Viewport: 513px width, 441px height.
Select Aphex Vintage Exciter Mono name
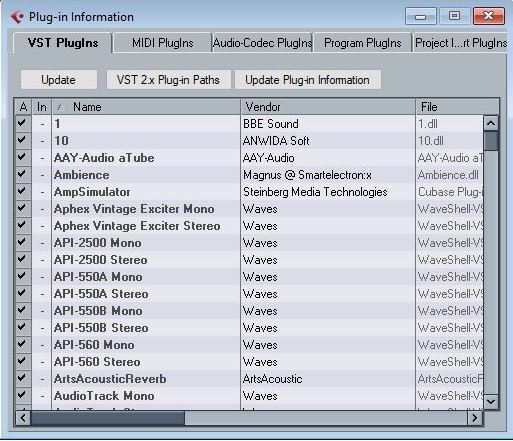134,209
